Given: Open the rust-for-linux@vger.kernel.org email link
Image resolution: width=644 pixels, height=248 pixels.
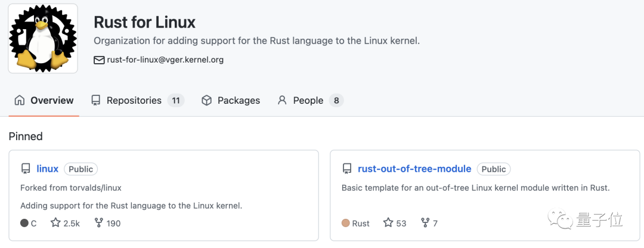Looking at the screenshot, I should [165, 60].
